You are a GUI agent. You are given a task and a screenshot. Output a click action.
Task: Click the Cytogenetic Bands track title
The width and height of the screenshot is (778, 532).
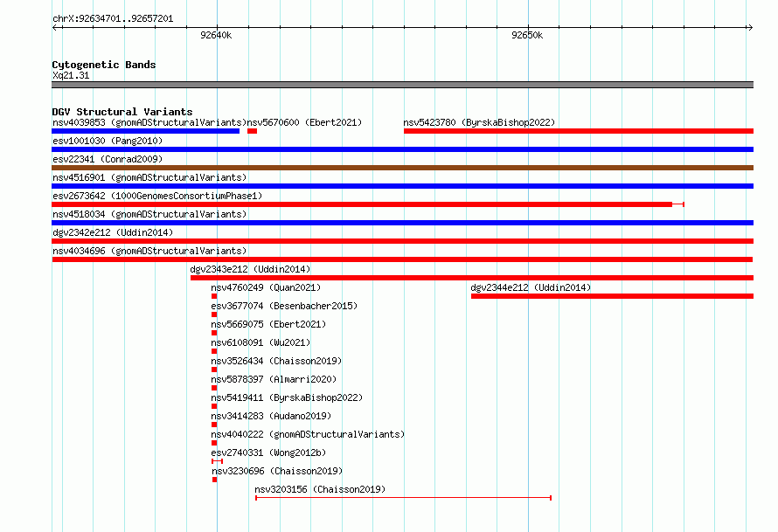(104, 65)
